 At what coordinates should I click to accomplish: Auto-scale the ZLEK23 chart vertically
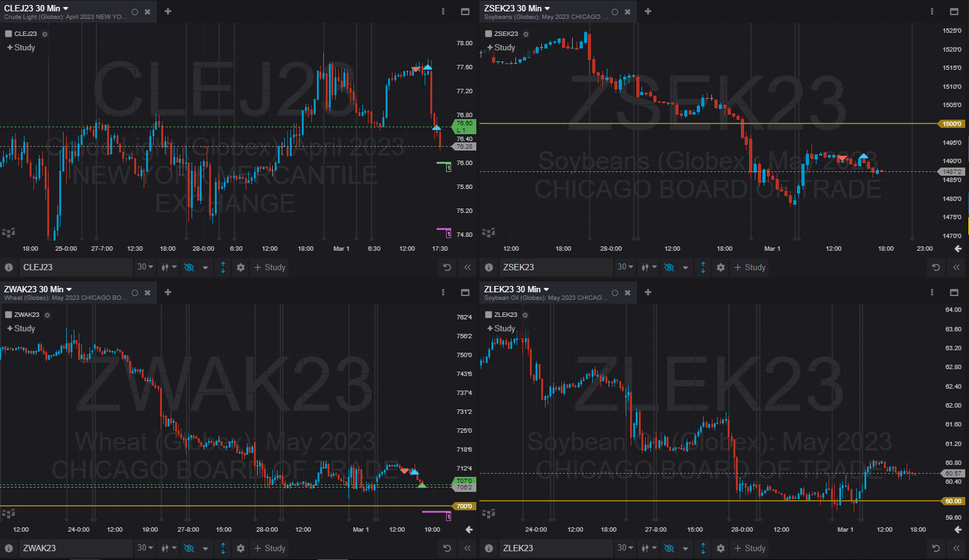(703, 548)
